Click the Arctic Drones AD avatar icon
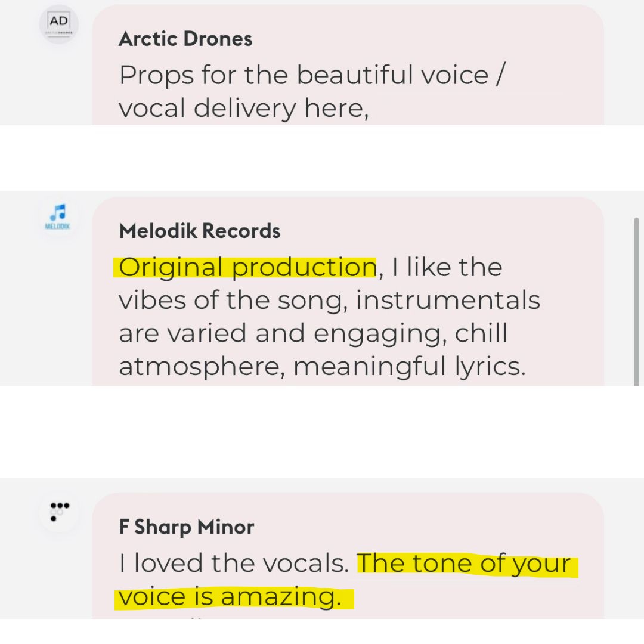The image size is (644, 644). [58, 24]
